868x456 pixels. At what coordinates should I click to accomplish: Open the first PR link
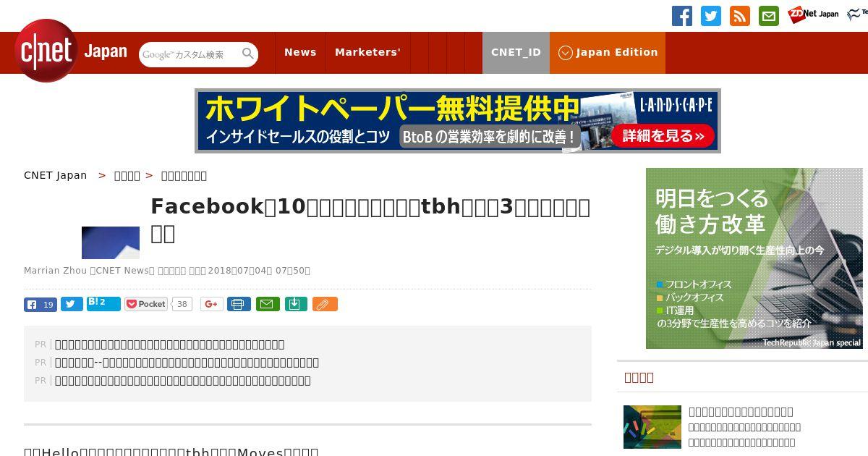[170, 345]
